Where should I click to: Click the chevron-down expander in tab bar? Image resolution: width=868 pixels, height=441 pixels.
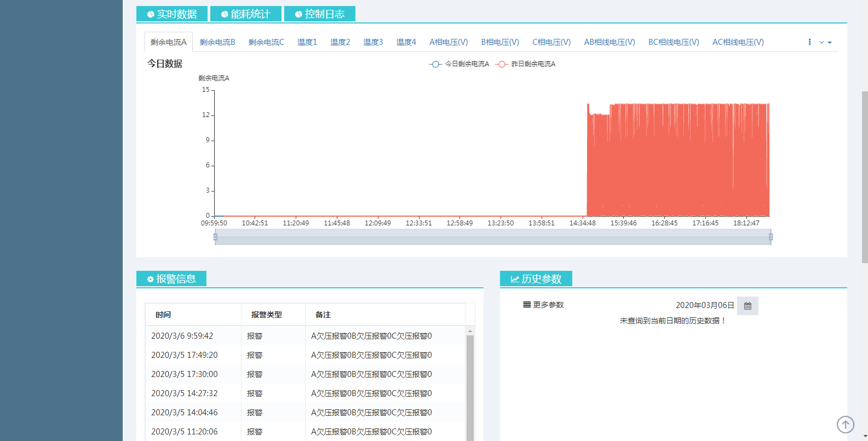point(821,42)
